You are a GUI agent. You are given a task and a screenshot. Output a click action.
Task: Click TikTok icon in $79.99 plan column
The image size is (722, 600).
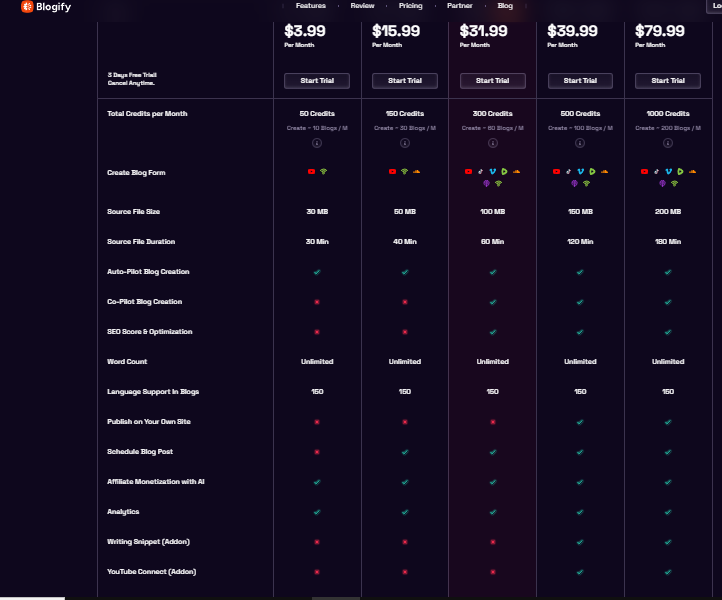pos(656,171)
